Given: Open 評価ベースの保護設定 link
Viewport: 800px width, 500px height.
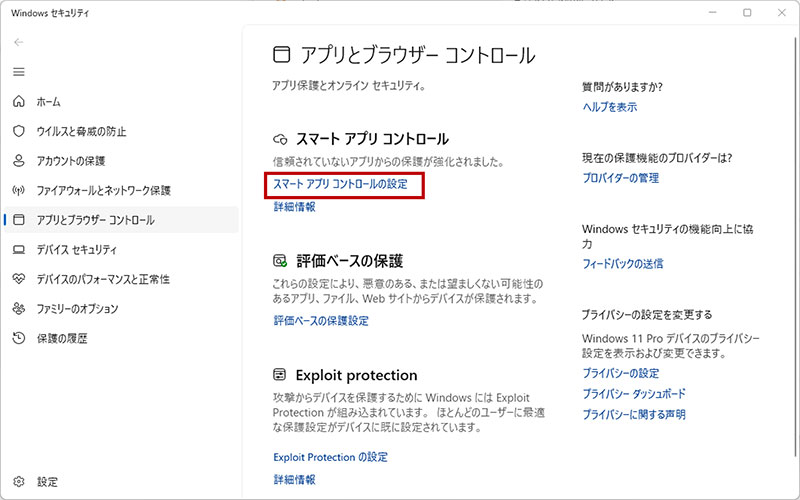Looking at the screenshot, I should [x=321, y=321].
